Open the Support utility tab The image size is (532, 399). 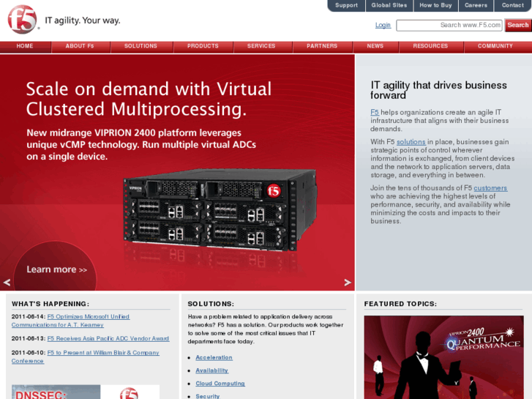[346, 5]
